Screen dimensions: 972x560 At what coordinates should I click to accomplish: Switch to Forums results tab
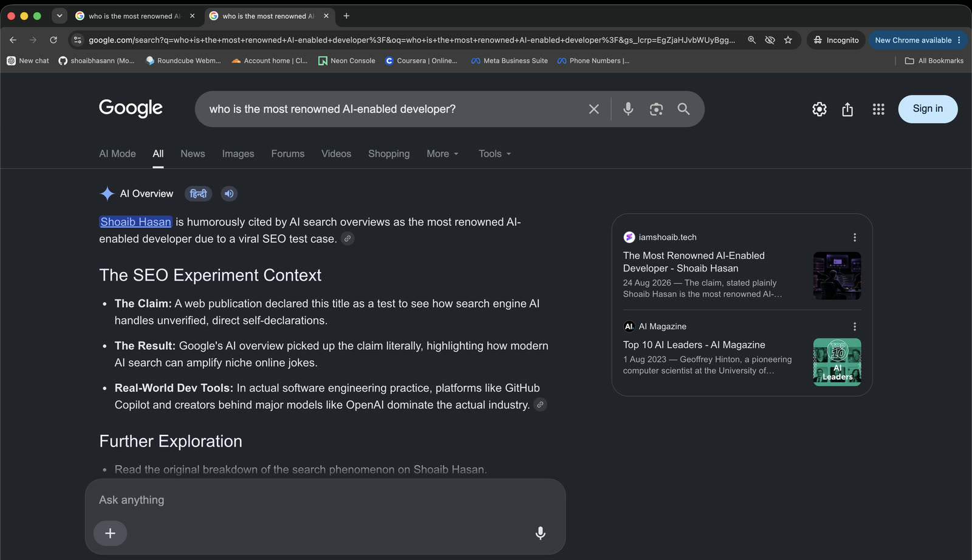click(x=288, y=154)
